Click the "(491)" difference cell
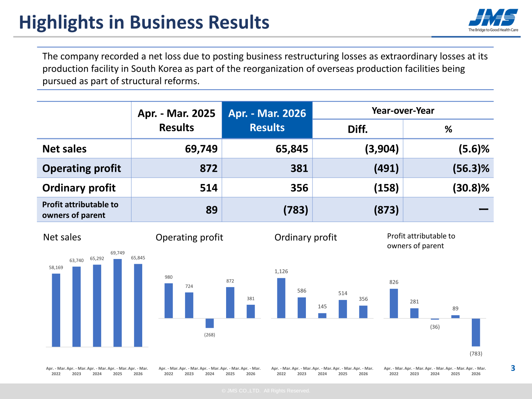Screen dimensions: 532x399 point(386,168)
